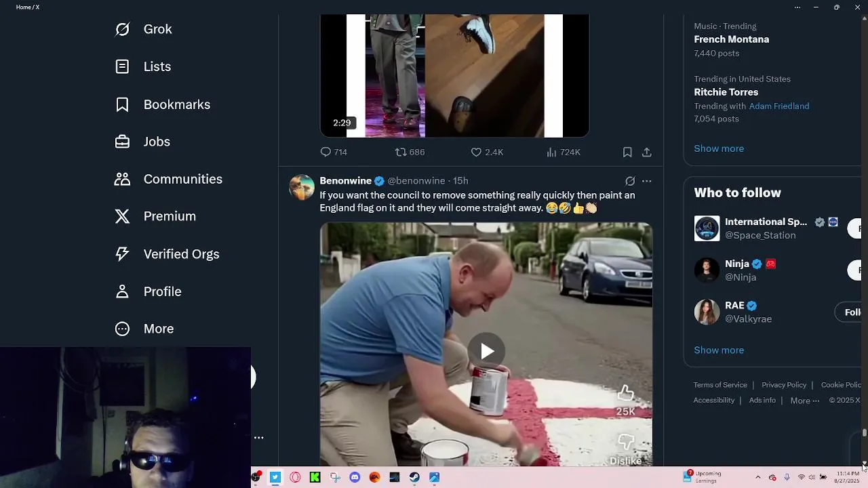Expand More footer links
This screenshot has width=868, height=488.
pyautogui.click(x=804, y=401)
